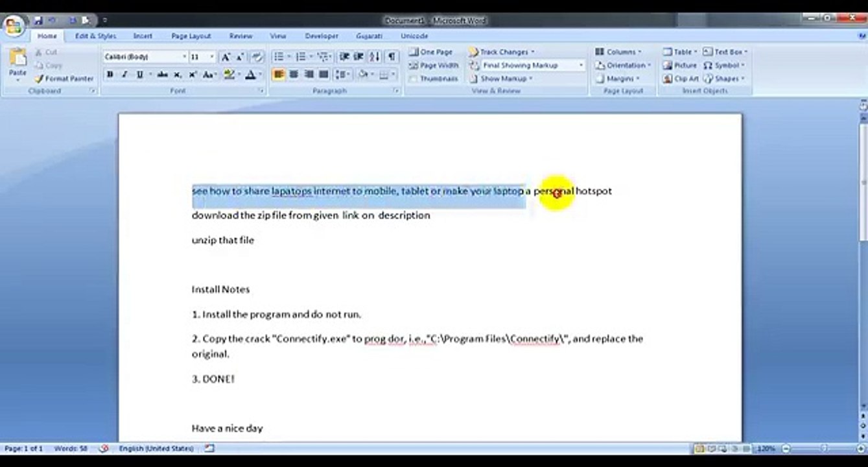Copy the selected text
Viewport: 868px width, 467px height.
pyautogui.click(x=48, y=66)
